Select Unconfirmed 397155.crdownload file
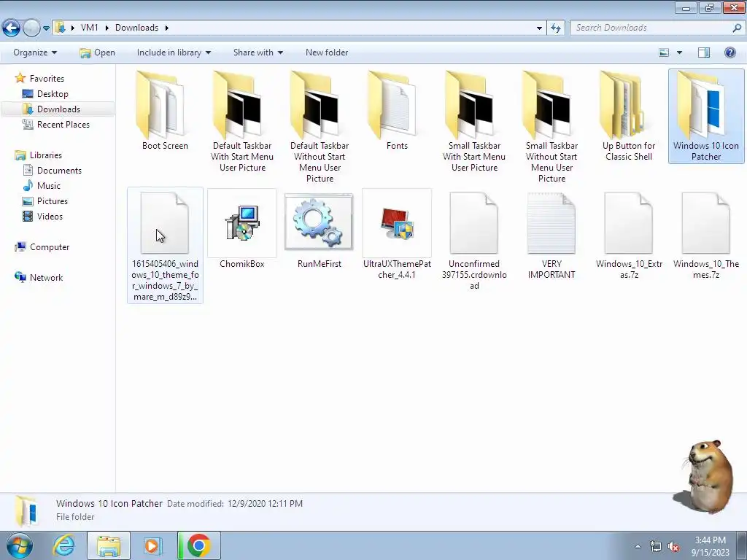 [x=474, y=241]
